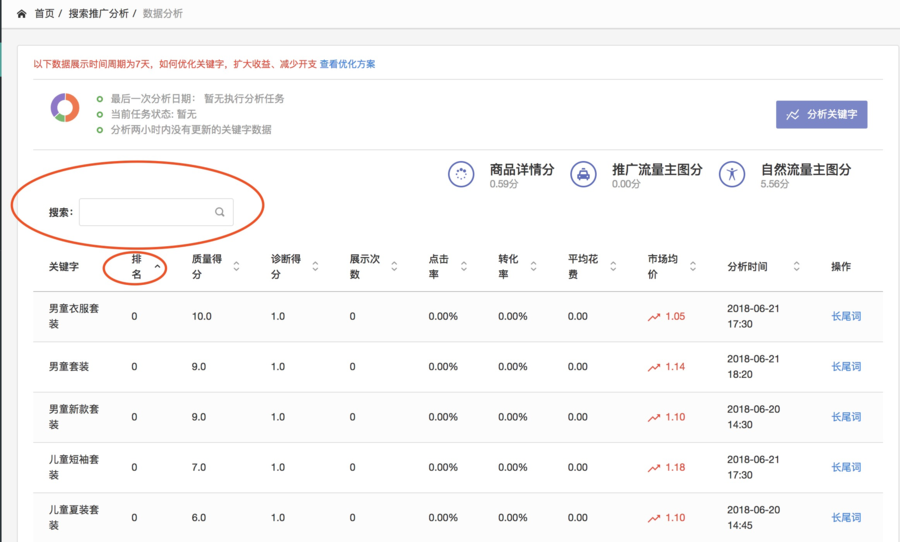Click 0.59分 score value

click(504, 184)
